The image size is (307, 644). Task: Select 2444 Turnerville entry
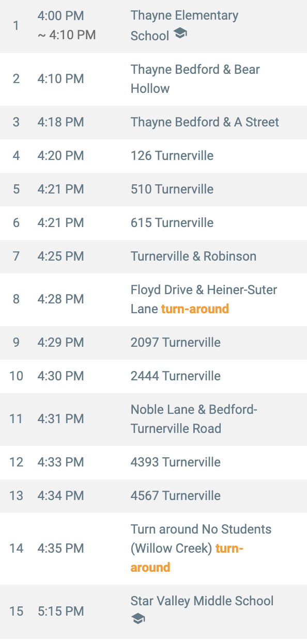153,376
